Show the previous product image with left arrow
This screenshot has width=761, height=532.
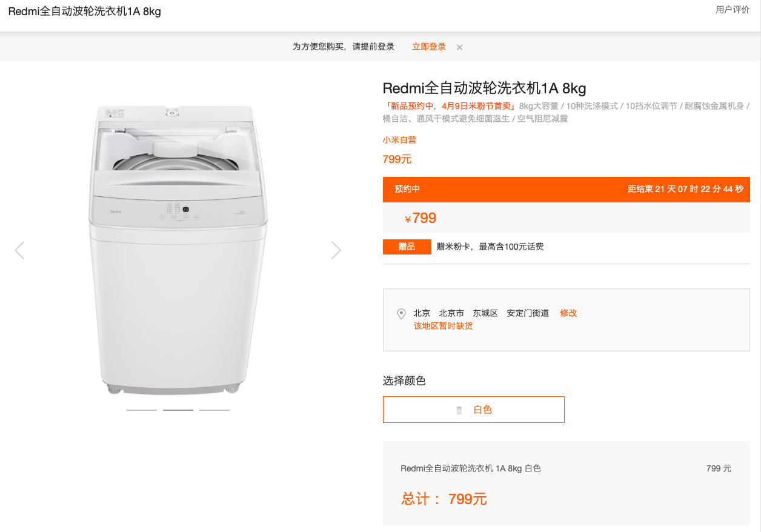(x=19, y=250)
